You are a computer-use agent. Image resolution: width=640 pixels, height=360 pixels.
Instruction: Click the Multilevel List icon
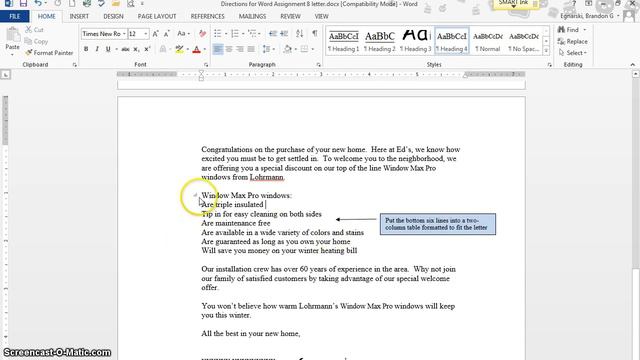click(252, 34)
